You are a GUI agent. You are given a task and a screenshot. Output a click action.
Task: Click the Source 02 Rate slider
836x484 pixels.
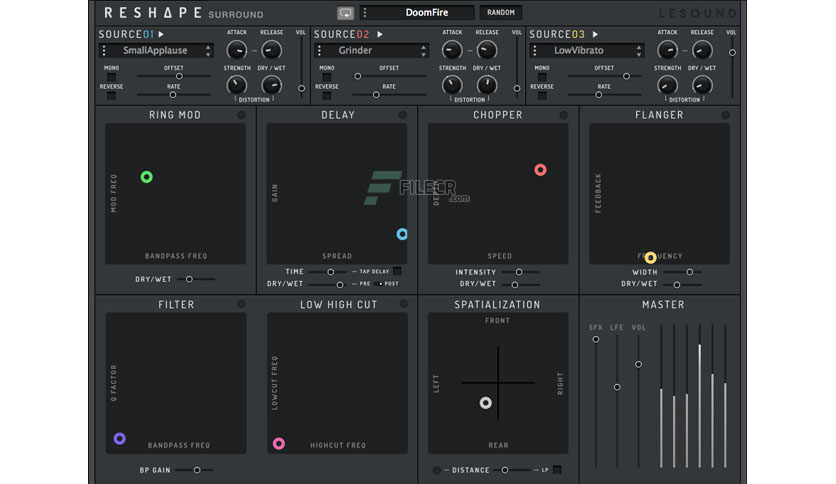pos(389,95)
